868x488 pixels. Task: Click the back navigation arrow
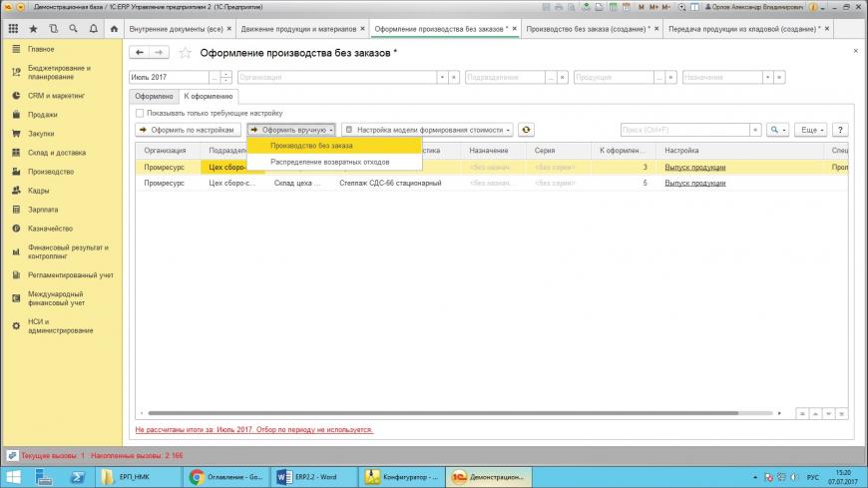click(x=140, y=53)
